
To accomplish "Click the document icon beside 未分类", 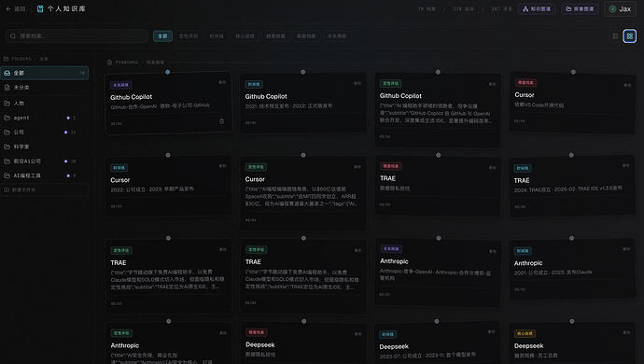I will 7,88.
